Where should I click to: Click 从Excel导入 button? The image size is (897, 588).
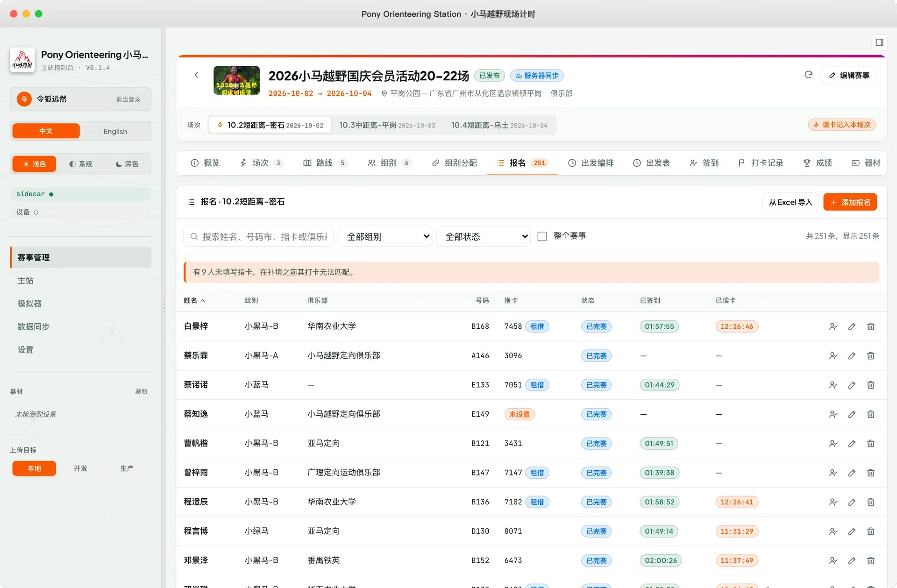click(790, 202)
